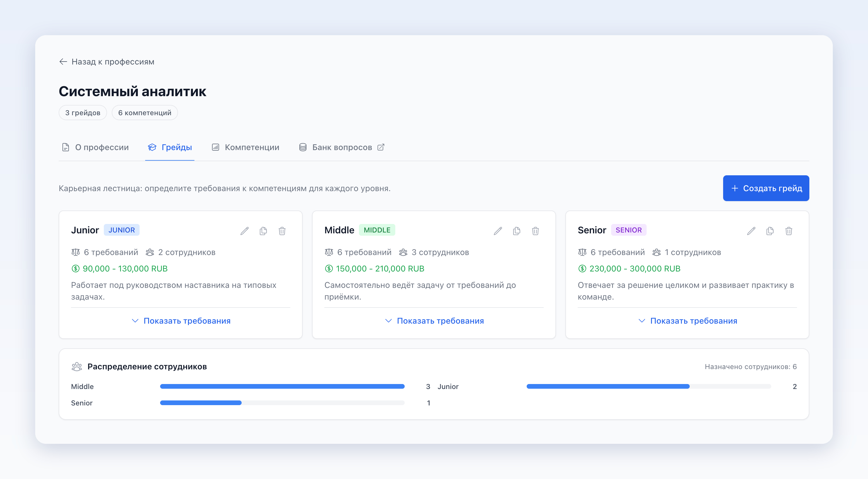
Task: Go back via Назад к профессиям link
Action: point(106,62)
